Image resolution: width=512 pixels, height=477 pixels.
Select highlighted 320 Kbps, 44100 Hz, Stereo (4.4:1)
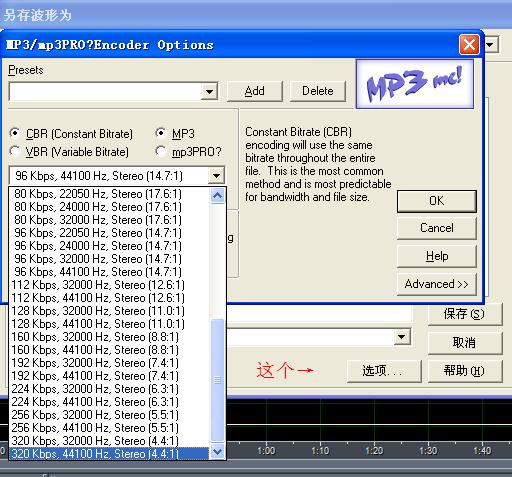(x=109, y=453)
